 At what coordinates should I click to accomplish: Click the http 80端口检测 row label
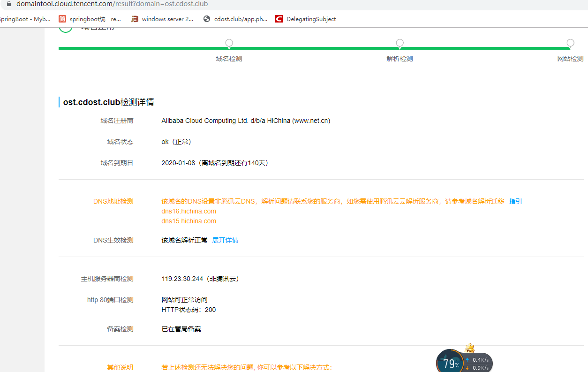click(110, 300)
